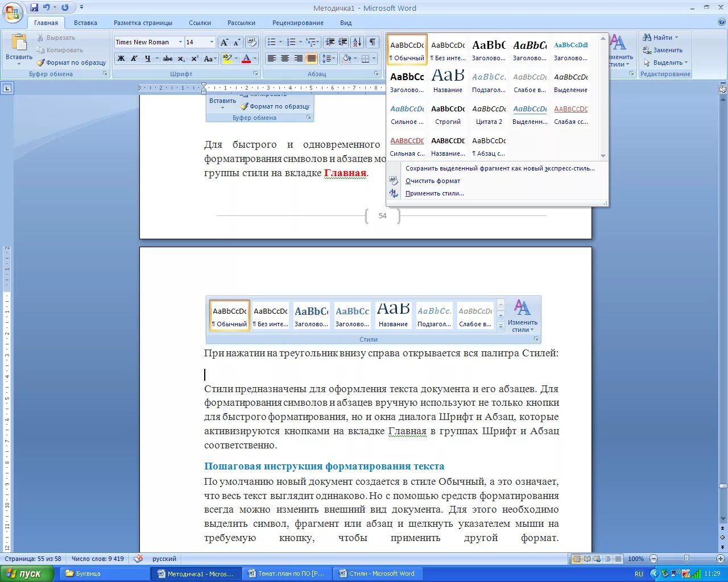728x582 pixels.
Task: Apply red font color
Action: 246,58
